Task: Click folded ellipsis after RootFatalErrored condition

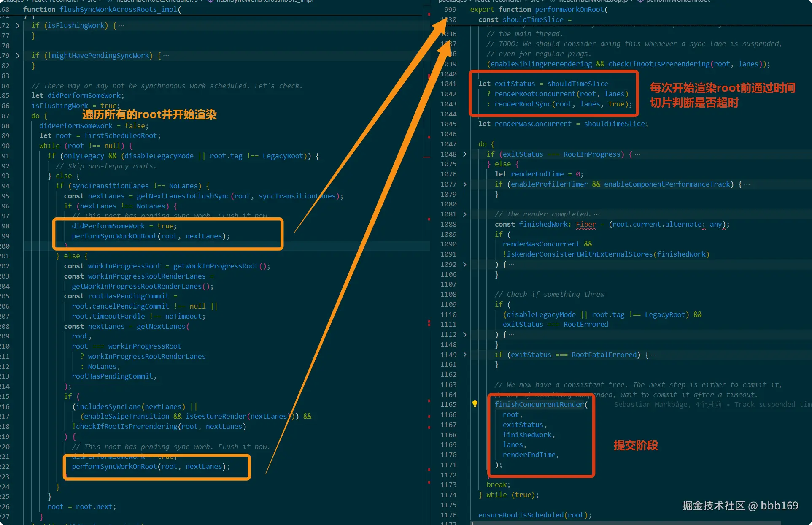Action: pyautogui.click(x=653, y=355)
